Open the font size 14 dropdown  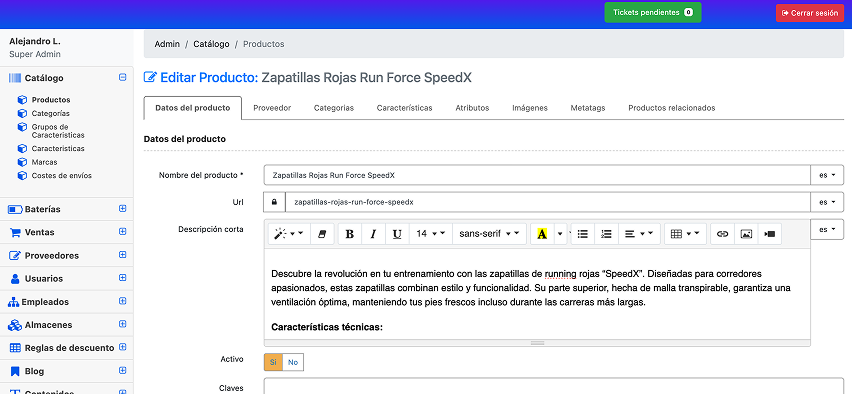click(x=430, y=234)
